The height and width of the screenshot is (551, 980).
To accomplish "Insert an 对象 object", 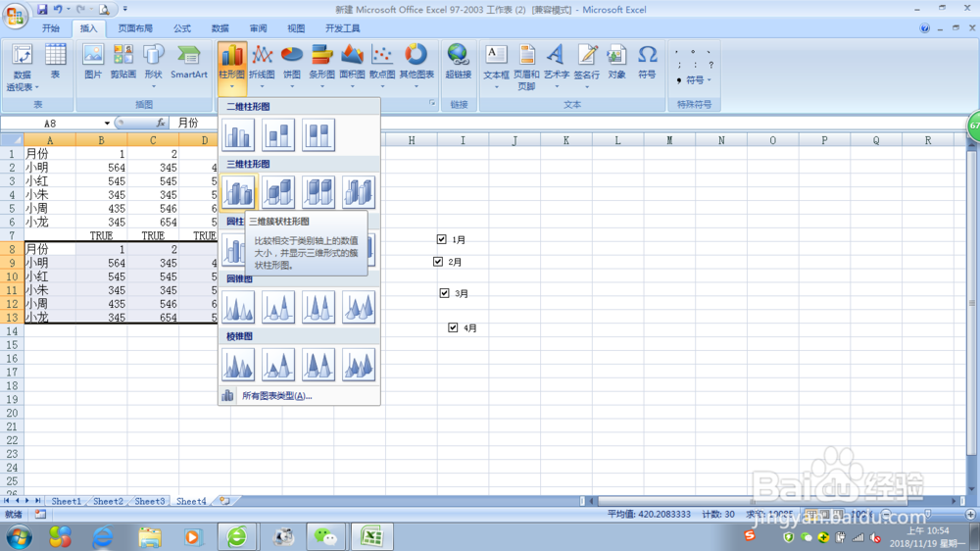I will point(616,62).
